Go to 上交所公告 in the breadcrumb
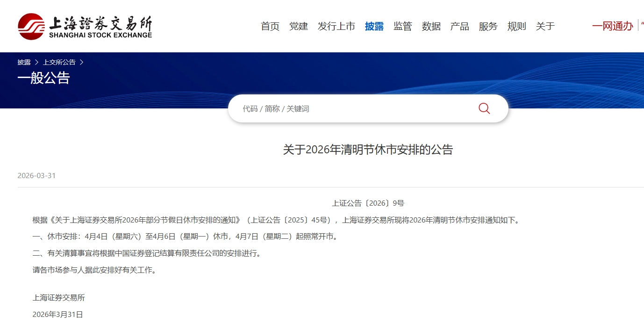 [59, 62]
